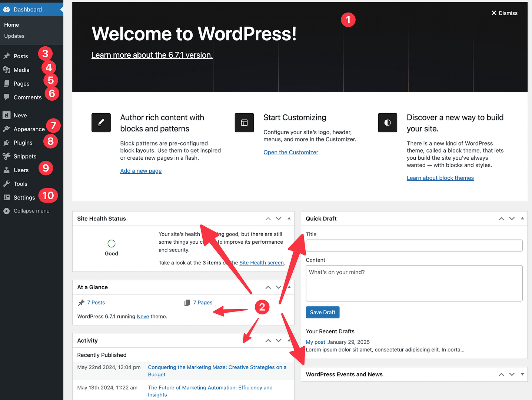Click the Save Draft button
Viewport: 532px width, 400px height.
tap(322, 312)
